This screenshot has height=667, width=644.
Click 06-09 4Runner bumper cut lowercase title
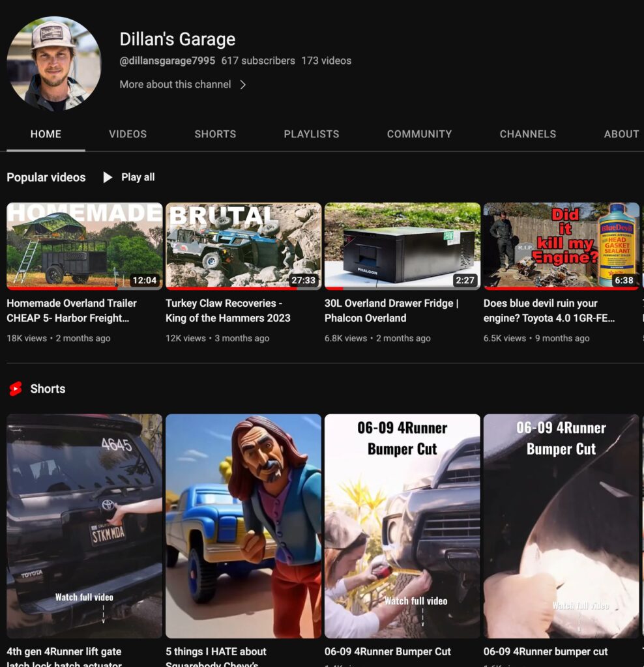[x=546, y=651]
